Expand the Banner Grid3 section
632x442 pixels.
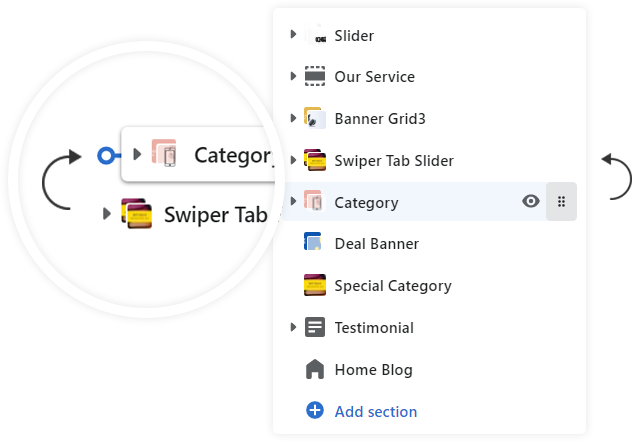(293, 118)
